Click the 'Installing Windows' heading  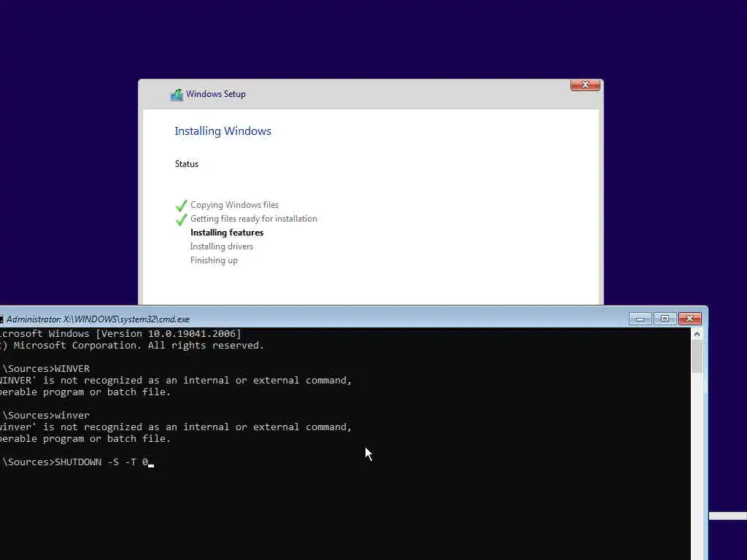(222, 131)
